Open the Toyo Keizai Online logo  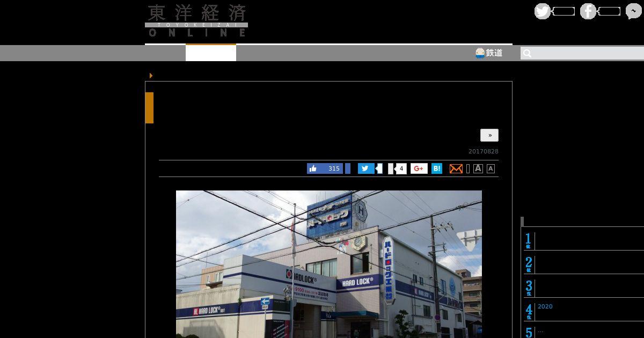pos(196,21)
